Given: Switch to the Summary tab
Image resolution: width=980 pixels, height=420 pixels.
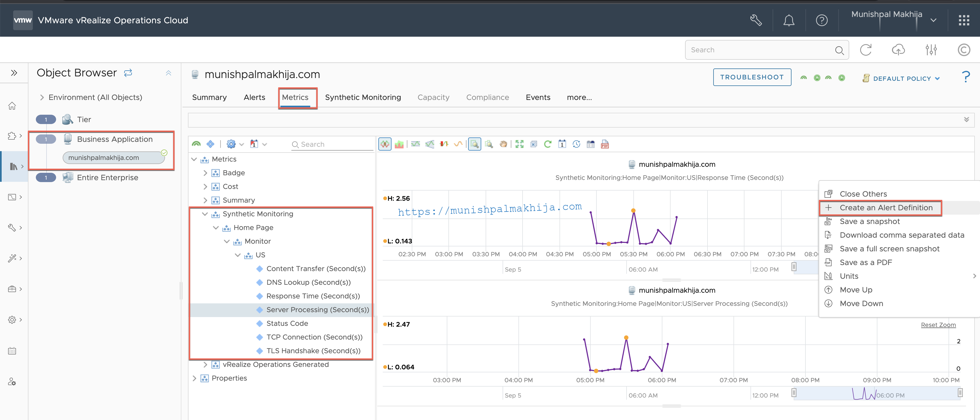Looking at the screenshot, I should click(x=209, y=97).
